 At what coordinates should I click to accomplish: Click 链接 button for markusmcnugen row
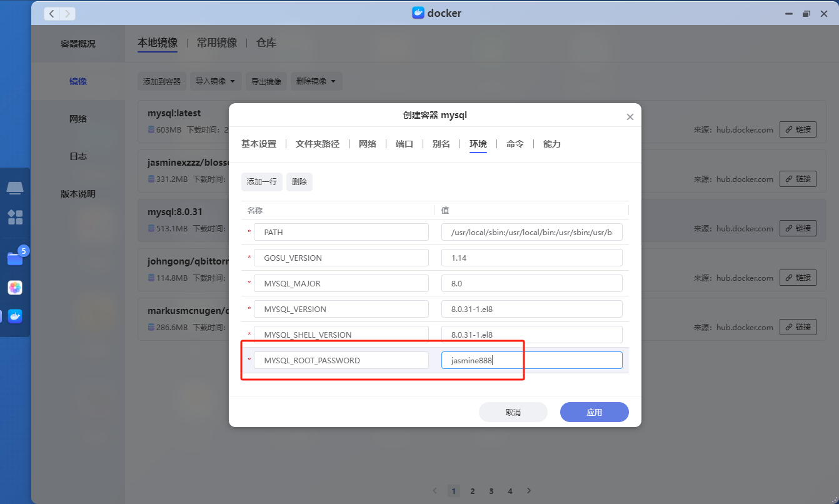pyautogui.click(x=798, y=327)
